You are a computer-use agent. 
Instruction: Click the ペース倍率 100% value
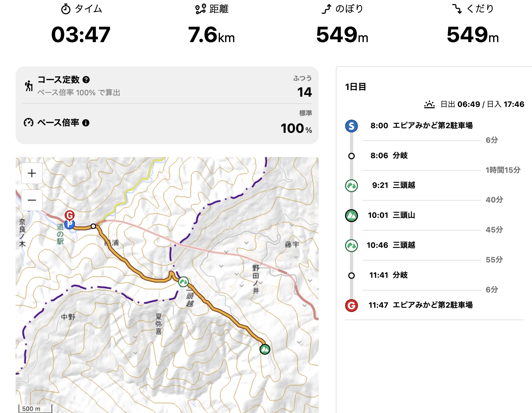[x=296, y=128]
